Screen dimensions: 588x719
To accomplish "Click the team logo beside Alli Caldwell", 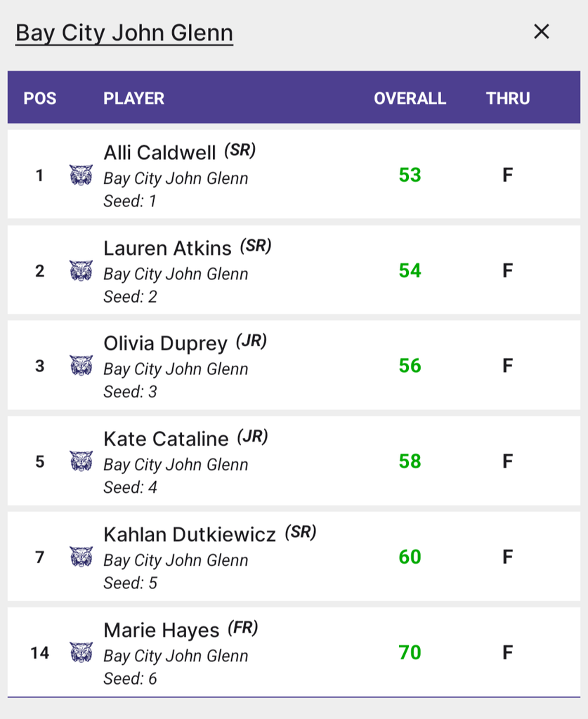I will point(81,175).
